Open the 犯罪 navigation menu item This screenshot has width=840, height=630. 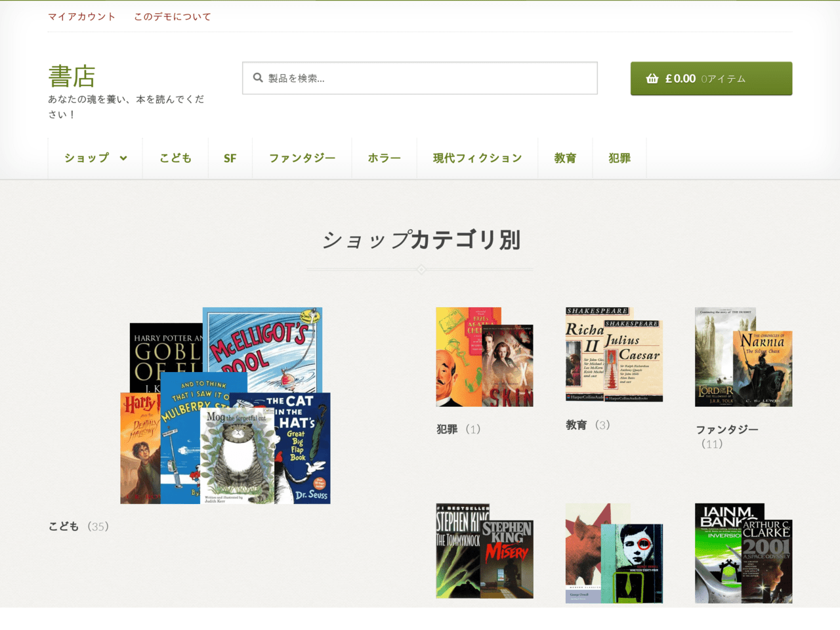(619, 158)
